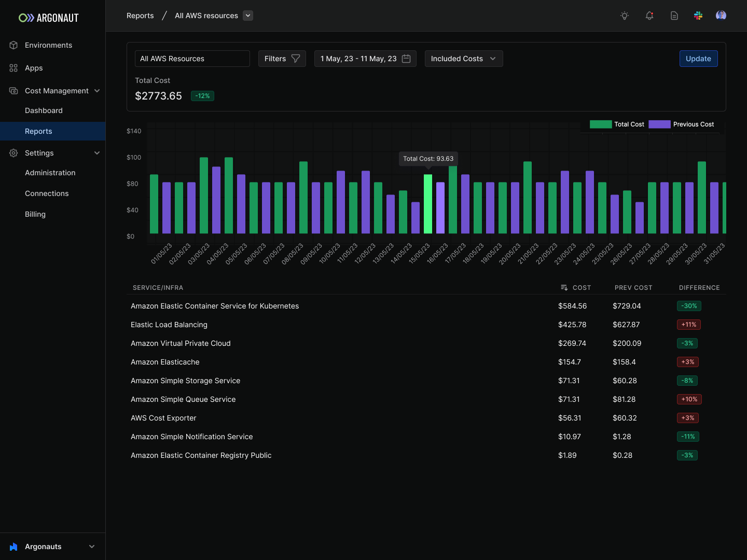Sort the table using the sort icon
The height and width of the screenshot is (560, 747).
click(564, 287)
